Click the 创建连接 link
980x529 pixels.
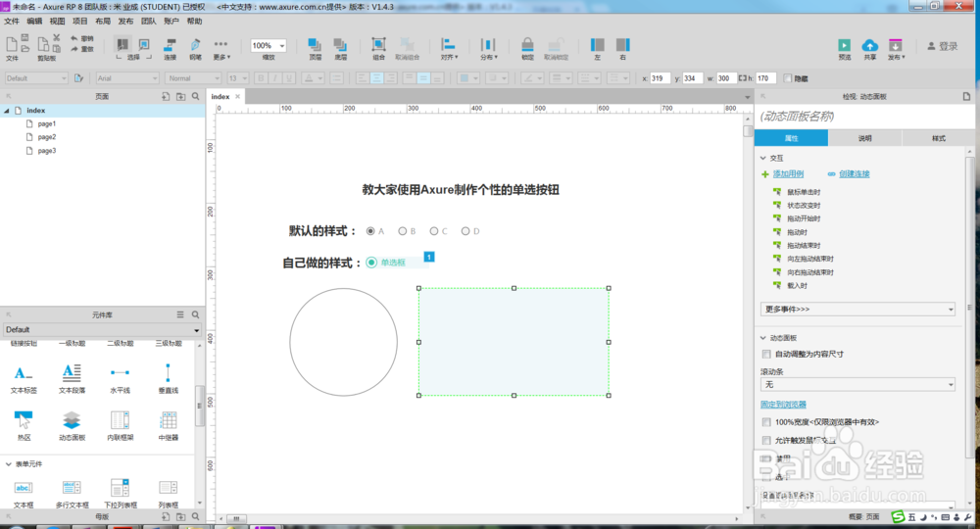click(x=854, y=173)
